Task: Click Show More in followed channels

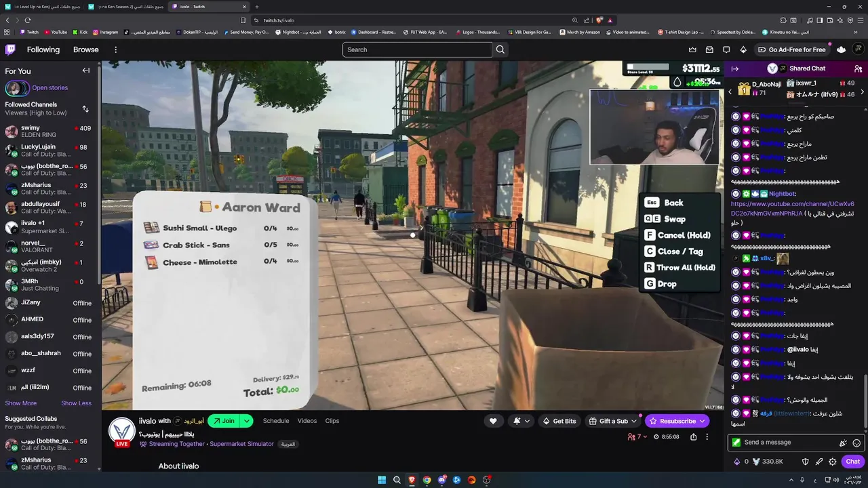Action: click(x=21, y=403)
